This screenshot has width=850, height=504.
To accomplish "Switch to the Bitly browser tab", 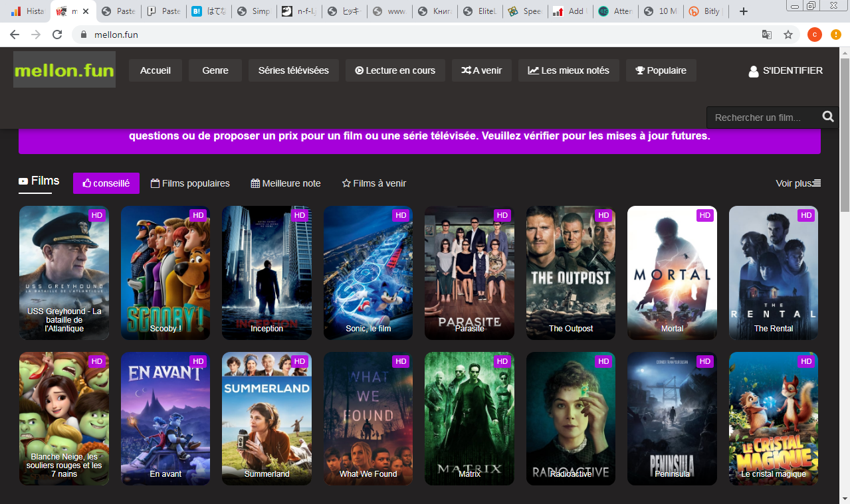I will click(x=706, y=11).
